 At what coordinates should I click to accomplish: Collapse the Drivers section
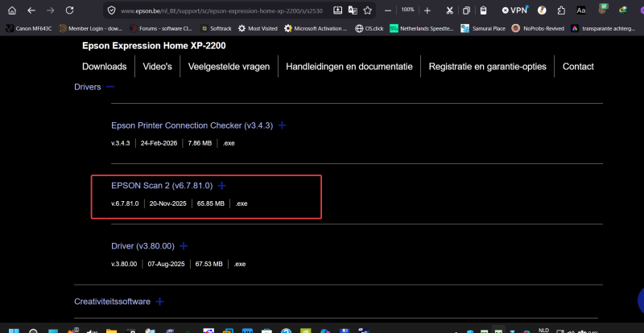tap(110, 87)
